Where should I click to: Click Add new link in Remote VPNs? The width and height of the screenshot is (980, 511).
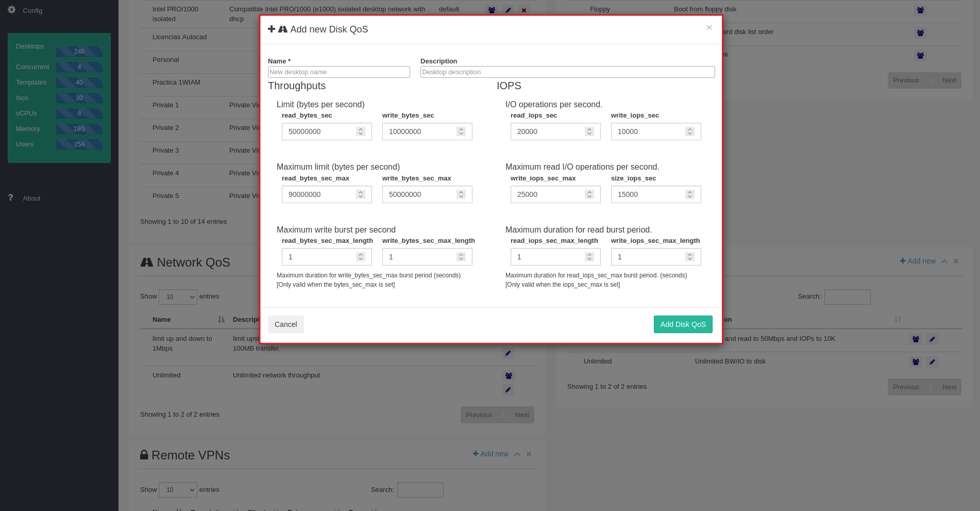491,454
